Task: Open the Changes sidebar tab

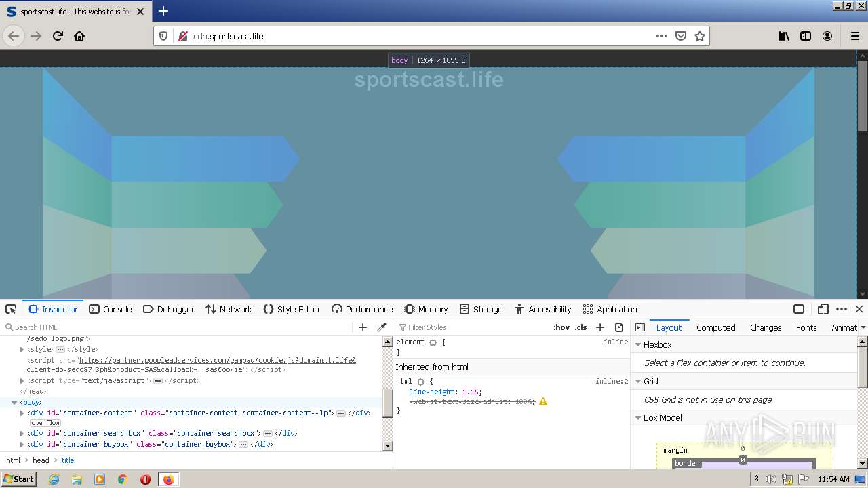Action: click(766, 327)
